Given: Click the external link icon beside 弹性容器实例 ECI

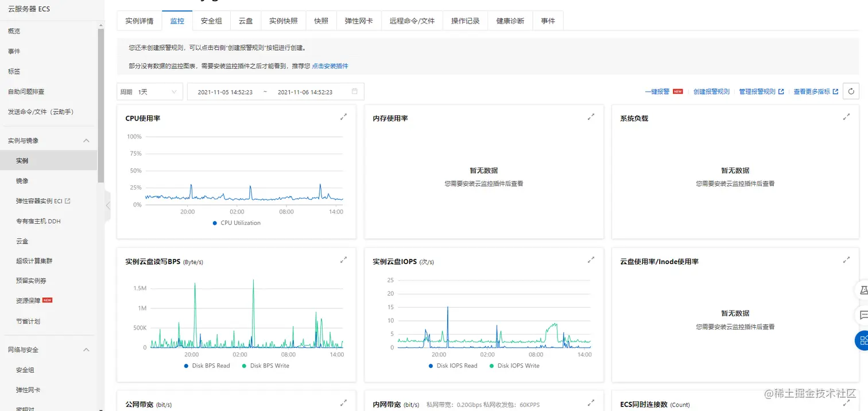Looking at the screenshot, I should (x=68, y=201).
